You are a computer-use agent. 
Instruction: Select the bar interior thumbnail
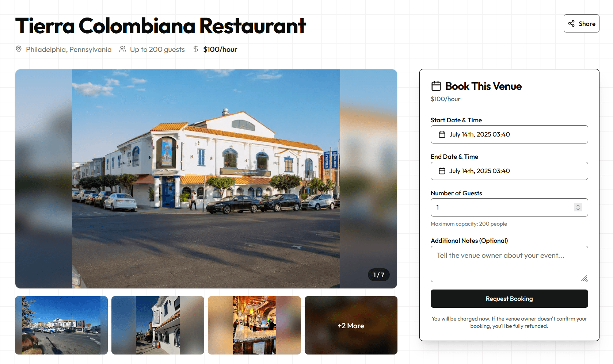click(x=254, y=325)
